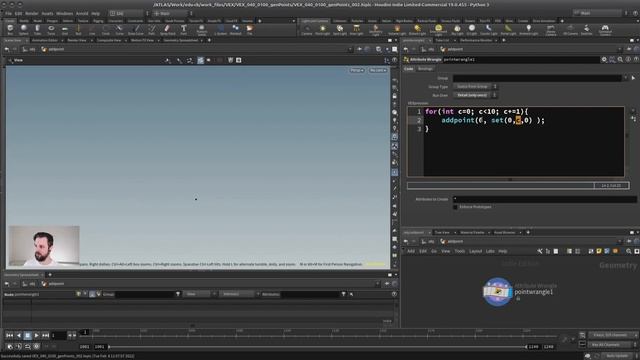Click the parameter search magnifier icon
Viewport: 640px width, 360px height.
[620, 60]
